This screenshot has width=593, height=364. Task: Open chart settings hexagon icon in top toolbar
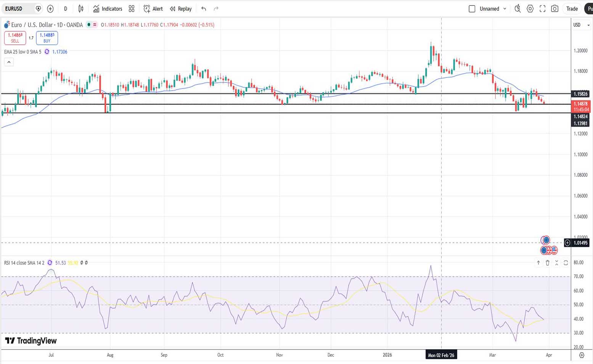(x=530, y=9)
